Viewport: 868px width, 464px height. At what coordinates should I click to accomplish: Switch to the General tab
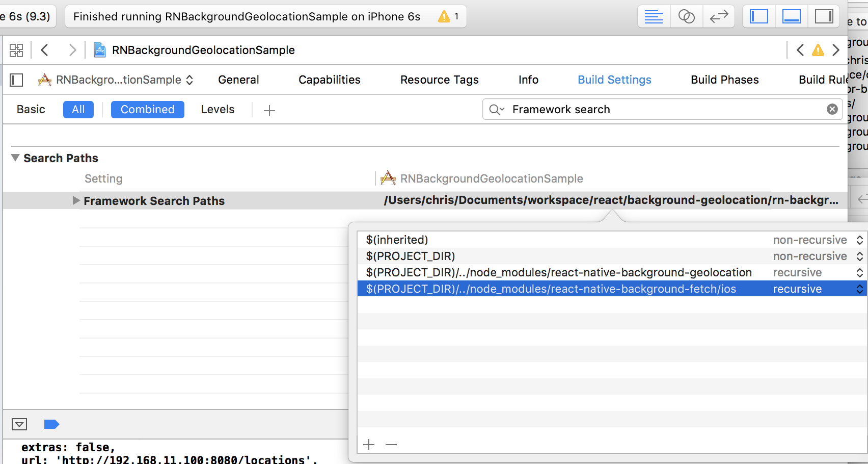(238, 80)
